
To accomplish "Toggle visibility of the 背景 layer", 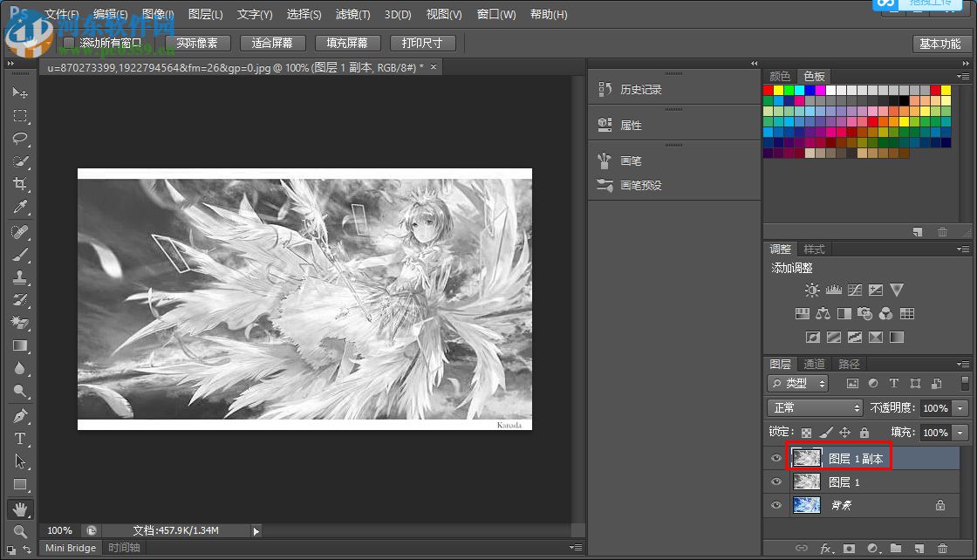I will point(775,504).
